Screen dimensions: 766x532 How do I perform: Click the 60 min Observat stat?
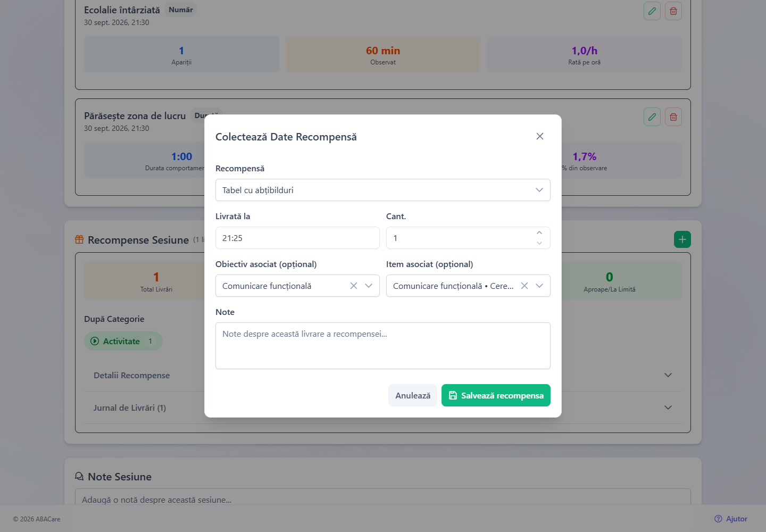[383, 54]
